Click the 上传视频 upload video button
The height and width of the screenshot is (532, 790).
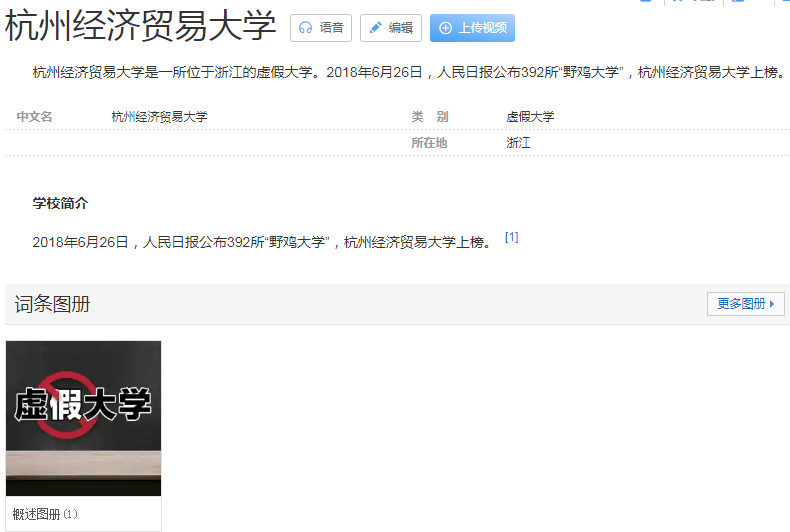tap(472, 28)
